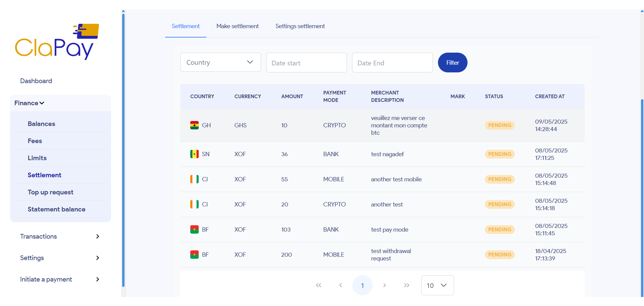Expand Initiate a payment menu
This screenshot has height=306, width=644.
tap(60, 280)
